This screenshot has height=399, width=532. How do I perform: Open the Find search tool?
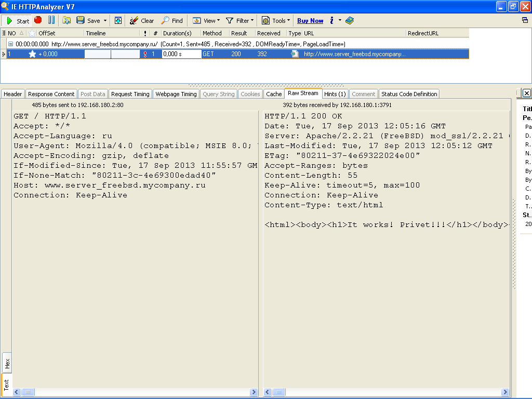(x=172, y=21)
